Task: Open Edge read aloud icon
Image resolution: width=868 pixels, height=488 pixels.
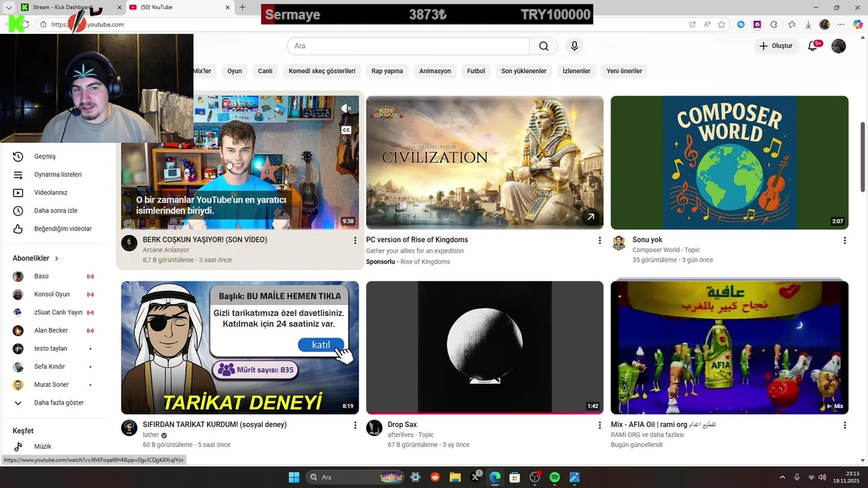Action: coord(707,24)
